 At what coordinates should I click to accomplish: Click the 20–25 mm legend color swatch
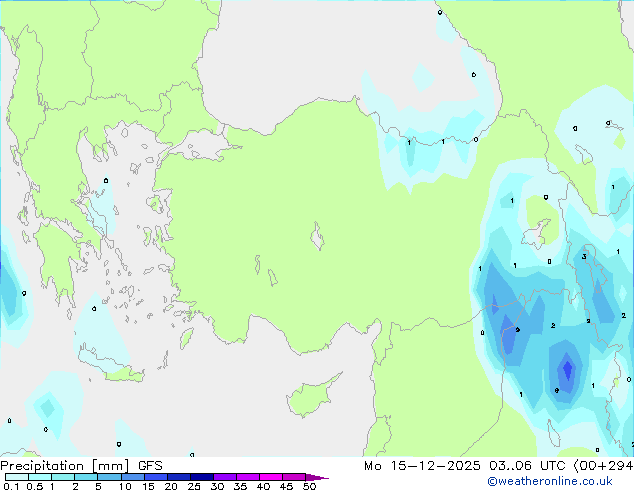tap(179, 477)
